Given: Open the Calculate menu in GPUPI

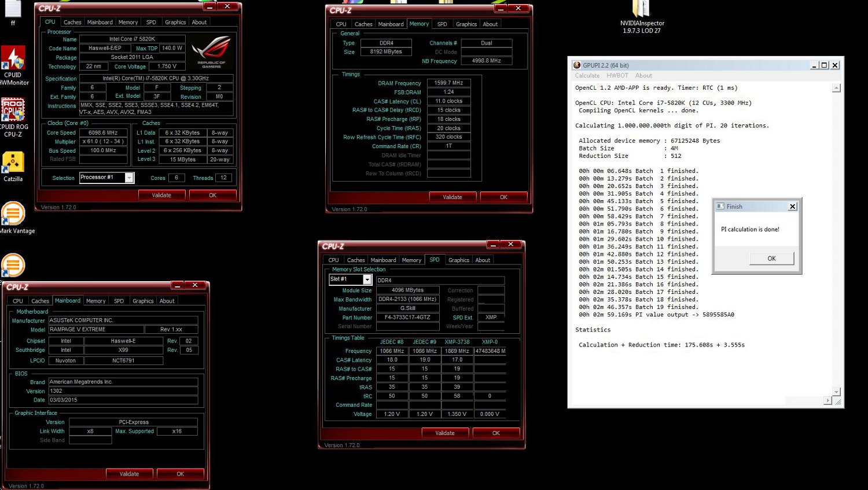Looking at the screenshot, I should point(587,76).
